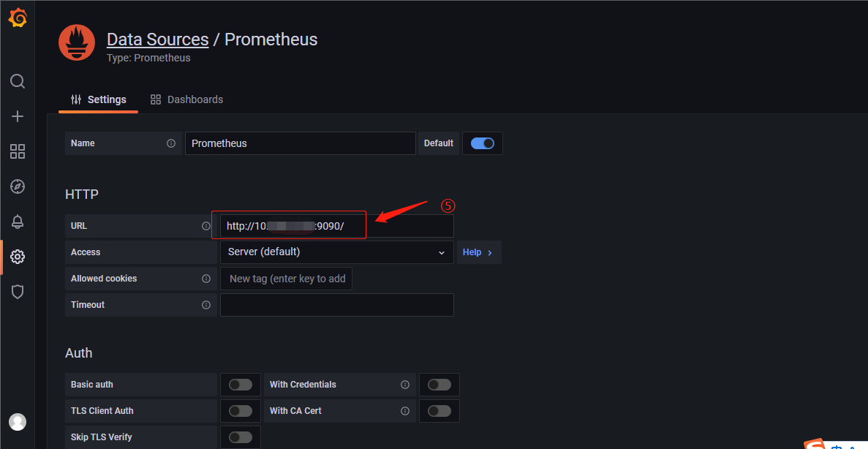Enable the TLS Client Auth switch
Screen dimensions: 868x449
click(x=241, y=411)
